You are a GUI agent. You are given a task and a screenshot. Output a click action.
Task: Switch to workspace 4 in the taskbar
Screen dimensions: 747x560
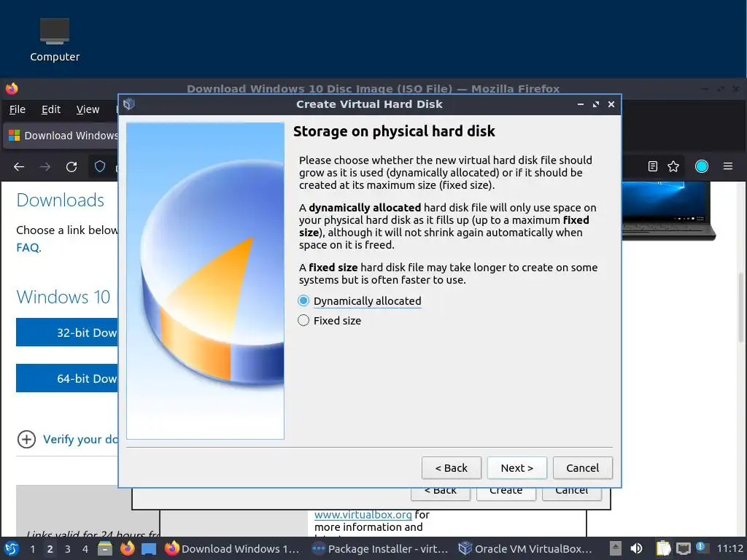click(x=85, y=549)
